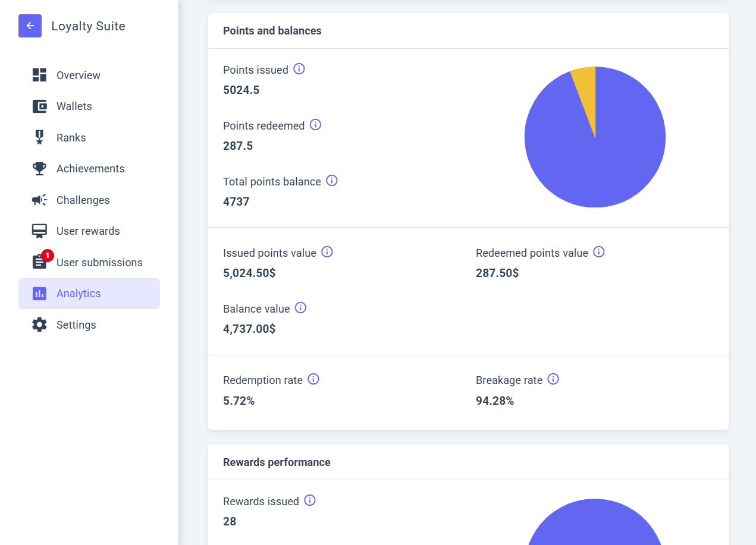Screen dimensions: 756x545
Task: Click the back arrow beside Loyalty Suite
Action: [x=30, y=26]
